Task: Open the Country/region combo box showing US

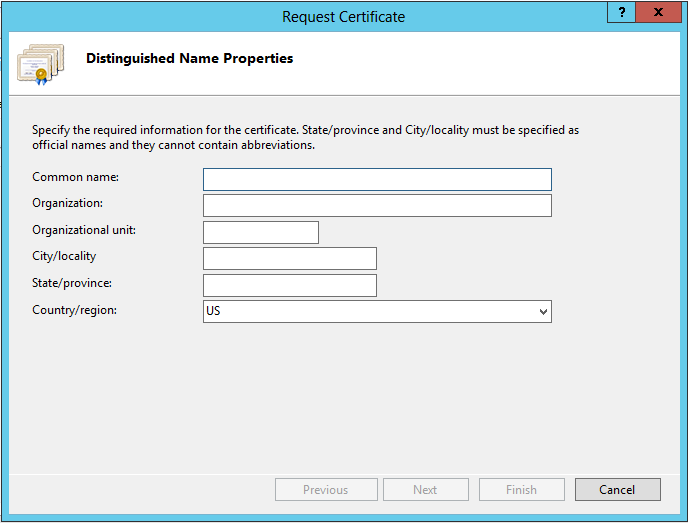Action: (x=370, y=311)
